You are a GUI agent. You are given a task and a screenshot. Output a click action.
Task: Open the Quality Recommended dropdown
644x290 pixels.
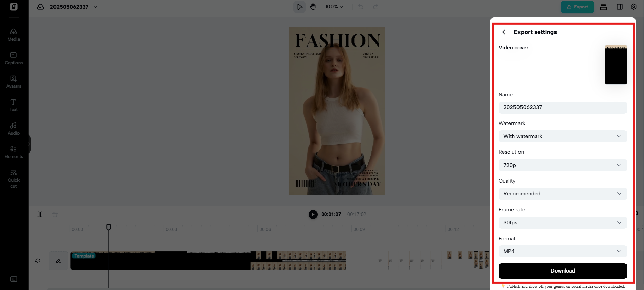tap(563, 194)
